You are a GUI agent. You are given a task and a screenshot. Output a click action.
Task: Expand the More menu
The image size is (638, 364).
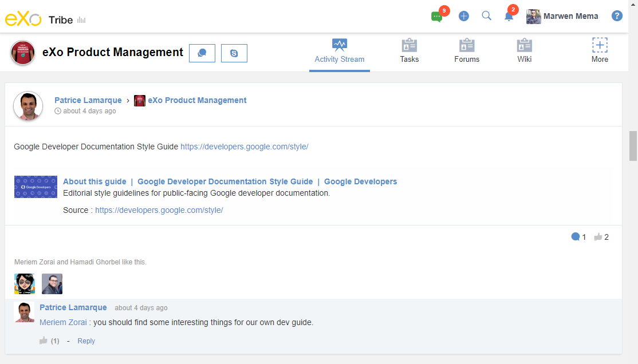[600, 51]
